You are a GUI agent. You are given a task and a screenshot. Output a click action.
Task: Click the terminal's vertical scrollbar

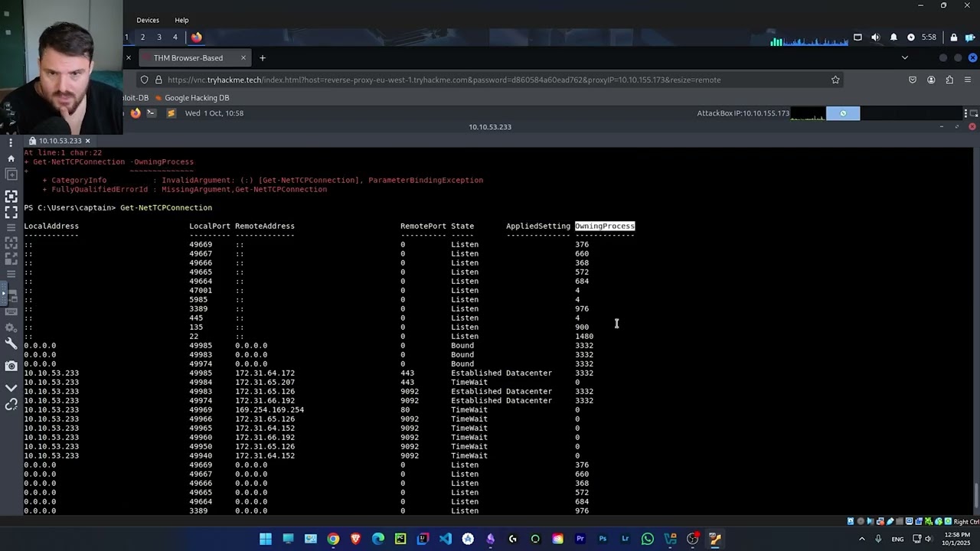[975, 495]
